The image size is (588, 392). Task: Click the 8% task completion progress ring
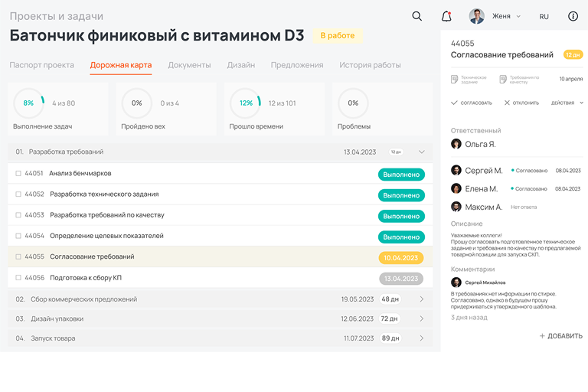(28, 103)
